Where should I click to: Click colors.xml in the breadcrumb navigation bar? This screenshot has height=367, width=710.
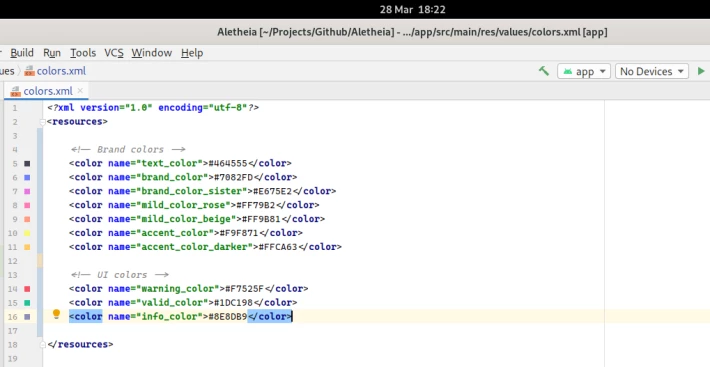tap(61, 71)
